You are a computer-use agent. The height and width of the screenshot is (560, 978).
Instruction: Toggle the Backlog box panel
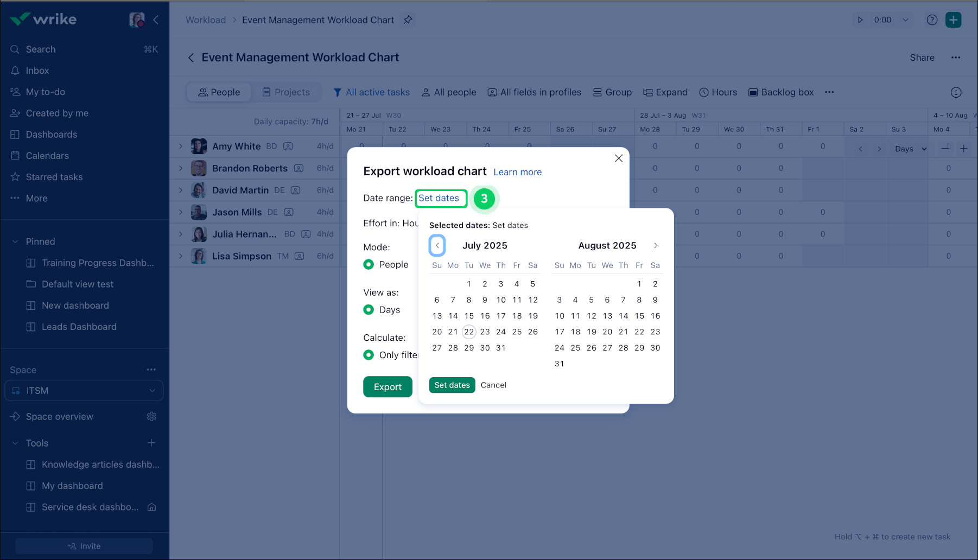click(780, 92)
